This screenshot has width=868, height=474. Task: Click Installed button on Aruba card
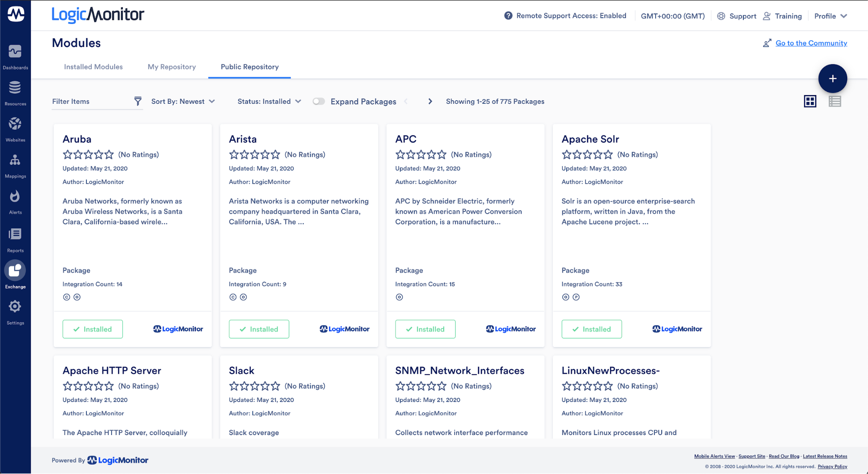[92, 329]
